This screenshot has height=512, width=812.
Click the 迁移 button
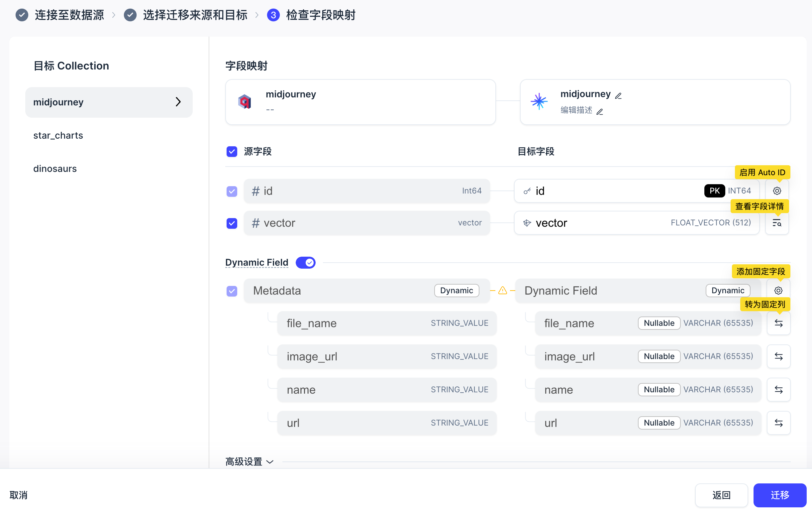pos(780,495)
